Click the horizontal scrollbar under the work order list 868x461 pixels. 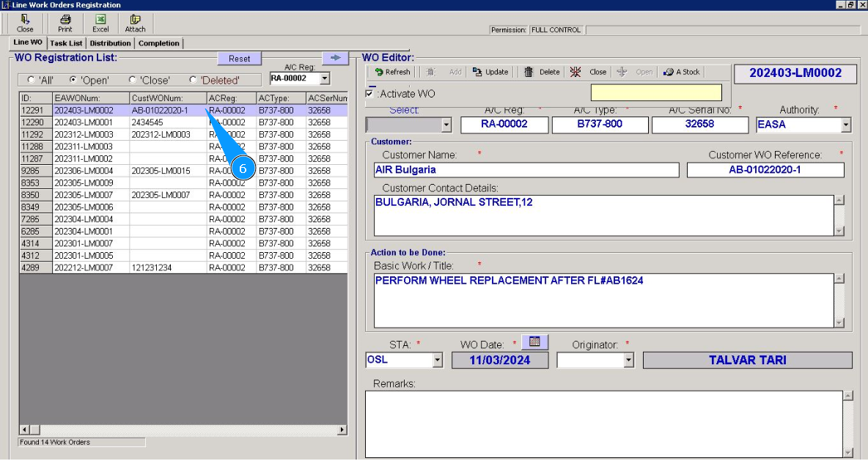tap(183, 429)
